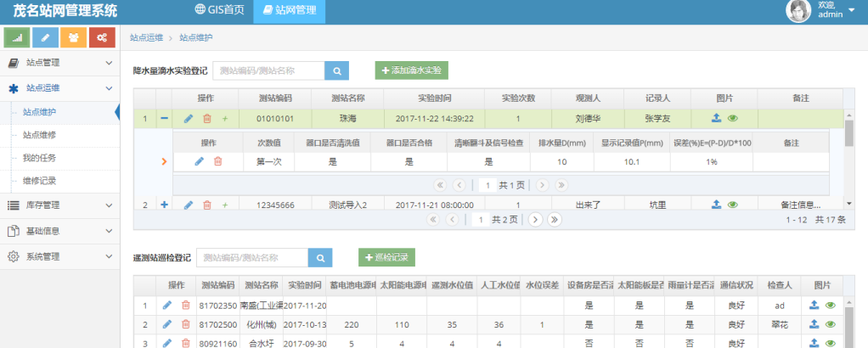Screen dimensions: 868x348
Task: Collapse the expanded row 1 with minus icon
Action: coord(165,119)
